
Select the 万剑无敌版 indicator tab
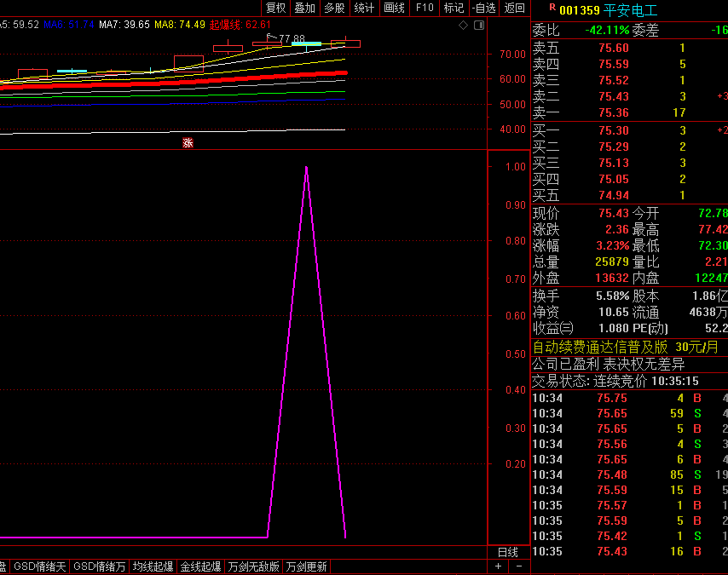pyautogui.click(x=253, y=566)
